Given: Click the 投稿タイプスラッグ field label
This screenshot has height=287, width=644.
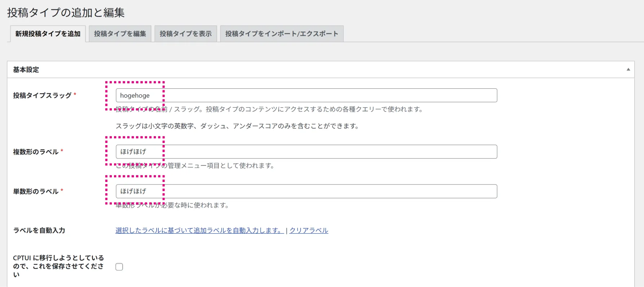Looking at the screenshot, I should [42, 95].
